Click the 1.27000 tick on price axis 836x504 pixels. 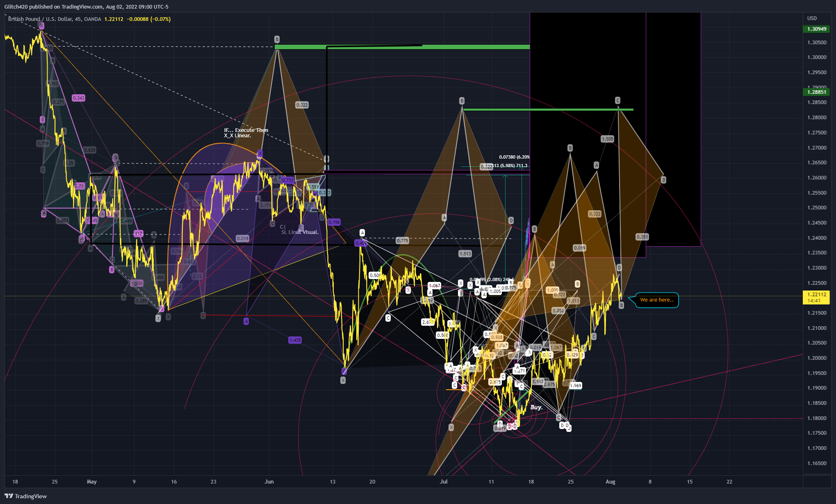click(x=817, y=148)
